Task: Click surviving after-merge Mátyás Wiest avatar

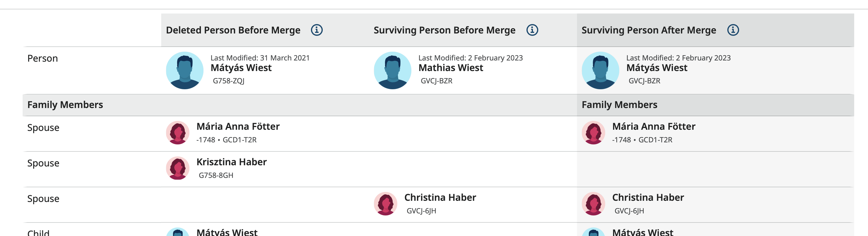Action: pyautogui.click(x=600, y=70)
